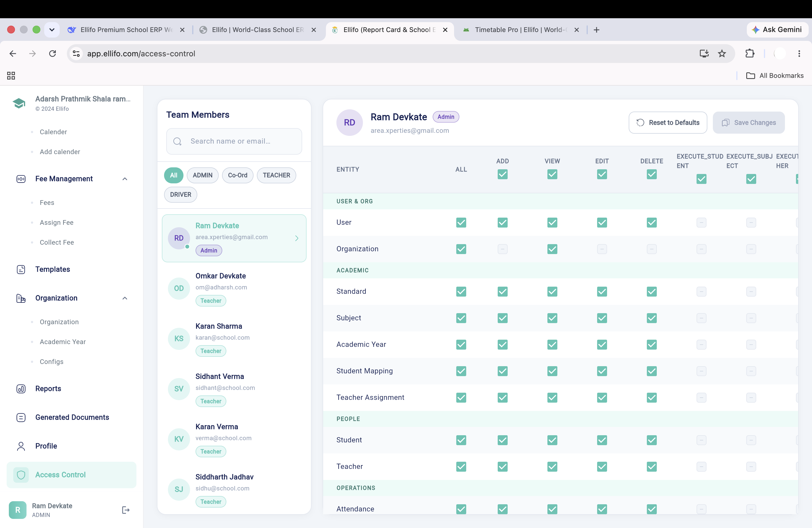
Task: Click the Reset to Defaults button
Action: (668, 122)
